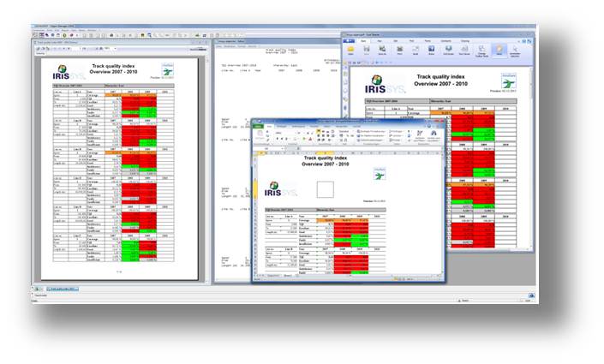Click the Print icon in PDF viewer ribbon
Viewport: 604px width, 364px height.
click(x=401, y=49)
